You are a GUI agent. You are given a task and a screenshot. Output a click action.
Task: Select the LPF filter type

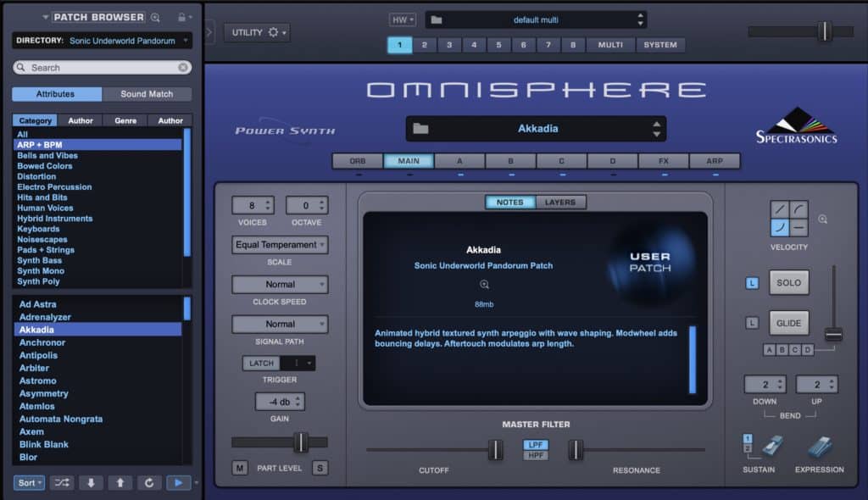[536, 445]
